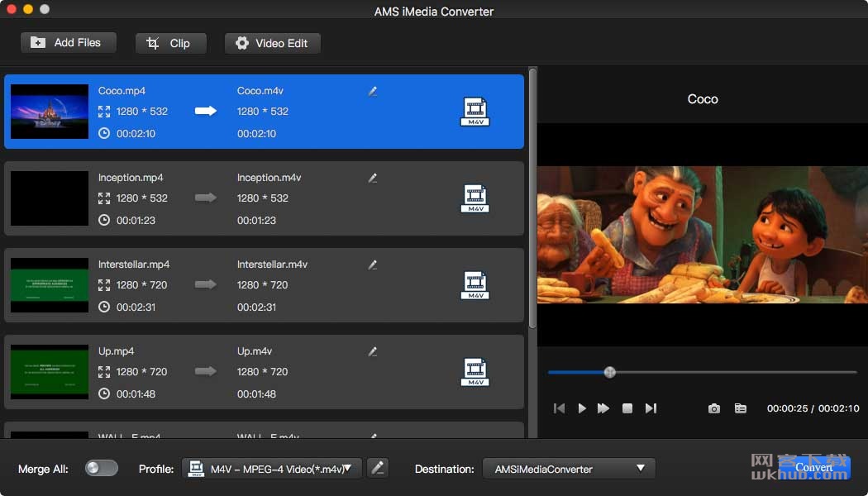Open the snapshot folder icon
Image resolution: width=868 pixels, height=496 pixels.
740,408
